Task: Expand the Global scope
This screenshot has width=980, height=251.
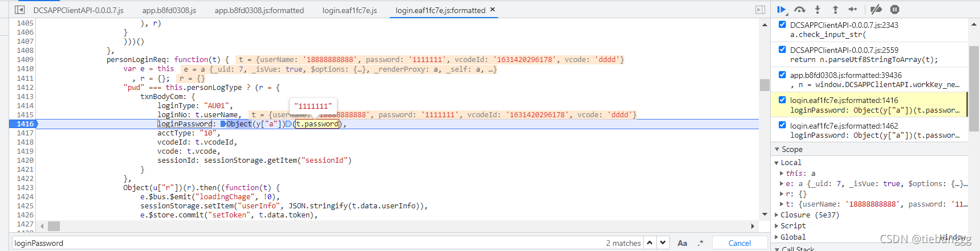Action: tap(776, 237)
